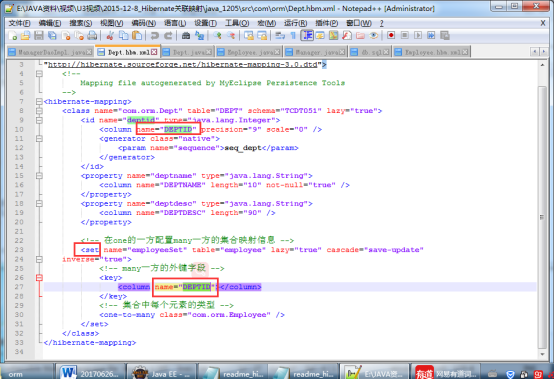Create a new file with the New icon
Screen dimensions: 554x380
coord(13,35)
